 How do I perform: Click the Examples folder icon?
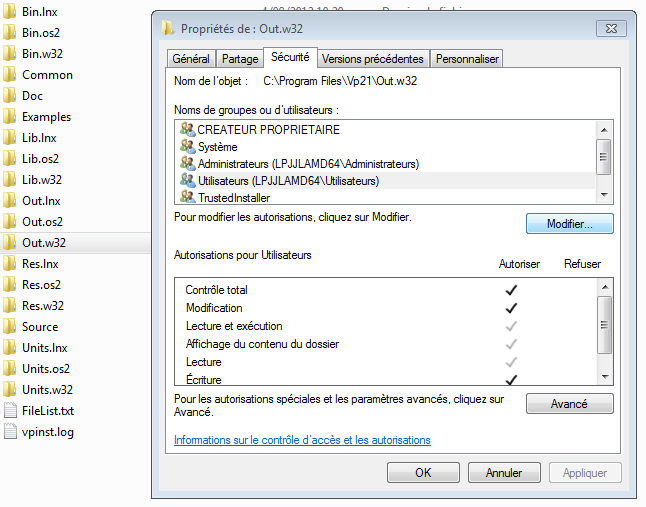click(x=10, y=117)
